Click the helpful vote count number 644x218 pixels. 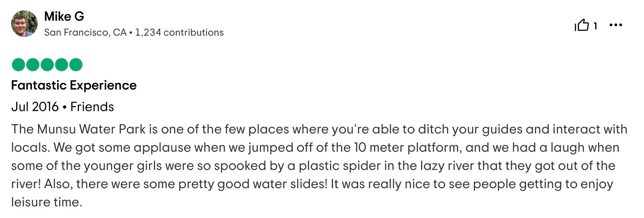point(595,26)
